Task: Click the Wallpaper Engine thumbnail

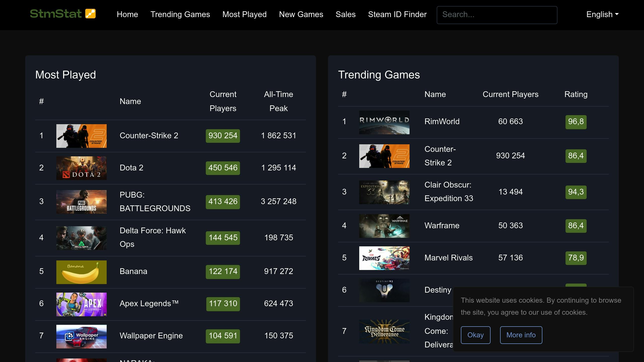Action: (x=81, y=337)
